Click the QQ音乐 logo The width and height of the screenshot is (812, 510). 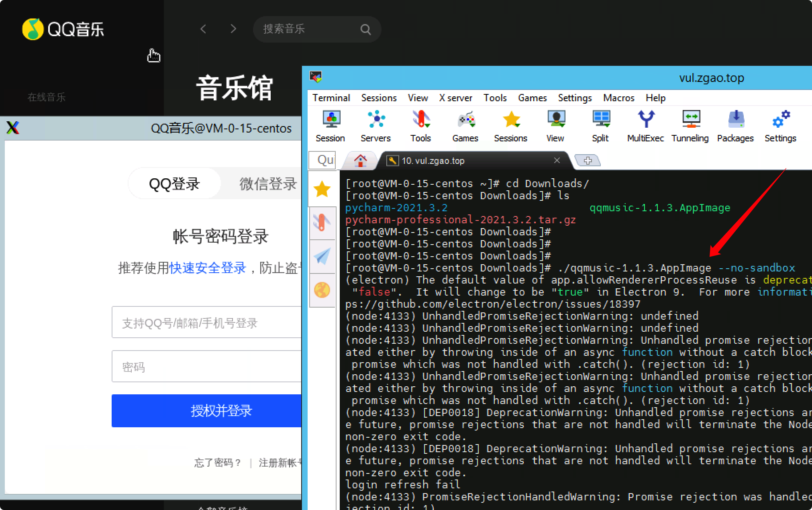(63, 29)
